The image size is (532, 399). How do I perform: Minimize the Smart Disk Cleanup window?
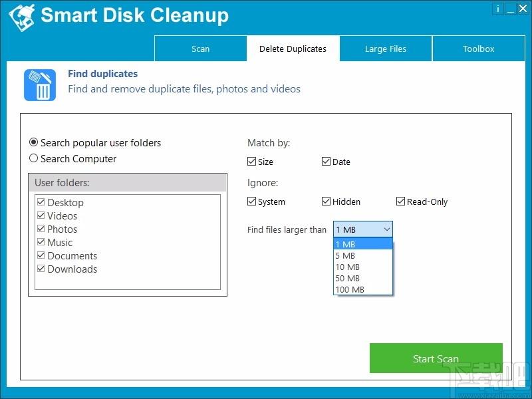pos(510,9)
